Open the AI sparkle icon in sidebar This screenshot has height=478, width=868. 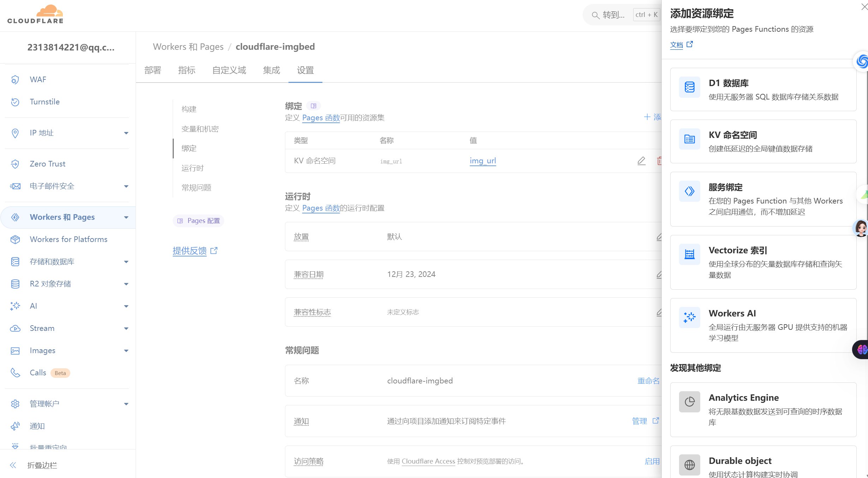pyautogui.click(x=15, y=306)
